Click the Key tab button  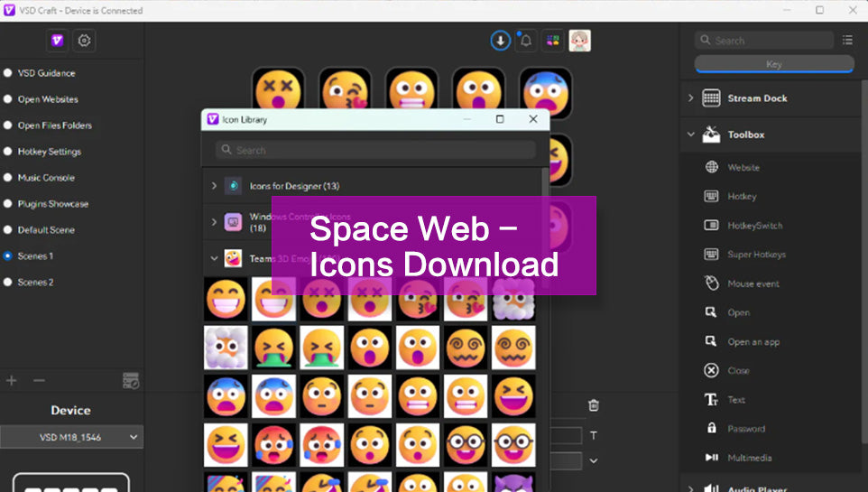pyautogui.click(x=774, y=64)
